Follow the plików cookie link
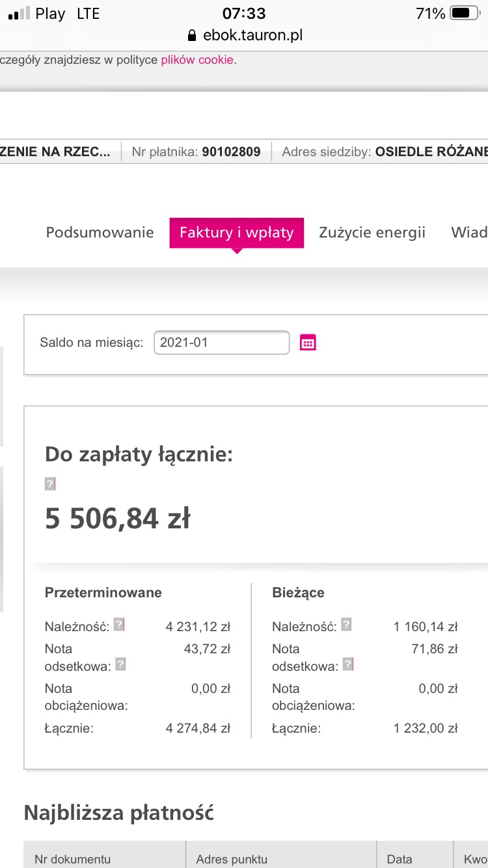The image size is (488, 868). tap(197, 60)
